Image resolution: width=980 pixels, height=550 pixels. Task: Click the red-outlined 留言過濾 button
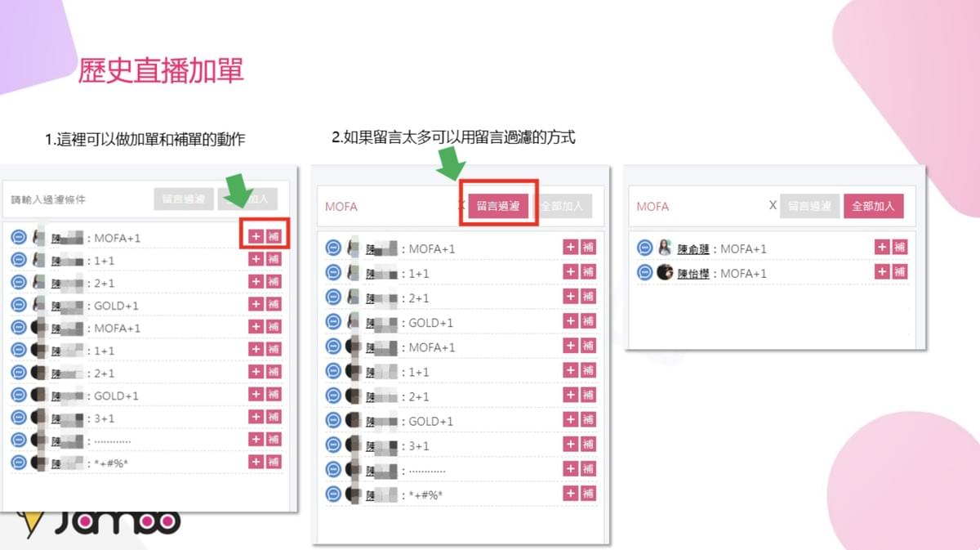(x=498, y=206)
